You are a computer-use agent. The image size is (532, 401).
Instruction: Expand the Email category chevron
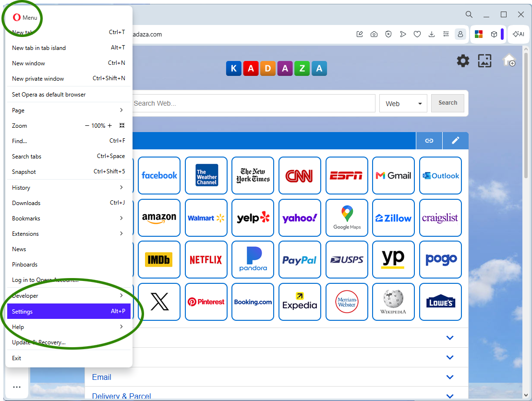450,377
